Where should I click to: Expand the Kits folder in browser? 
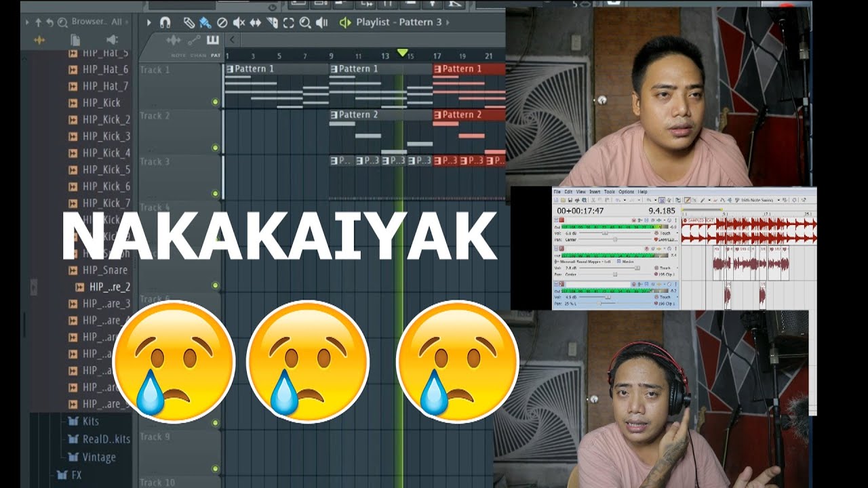click(91, 421)
